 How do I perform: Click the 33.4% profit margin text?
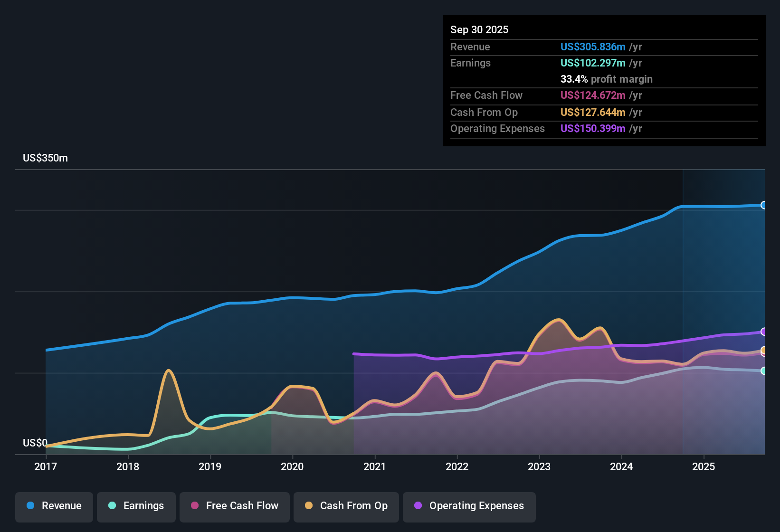point(607,79)
